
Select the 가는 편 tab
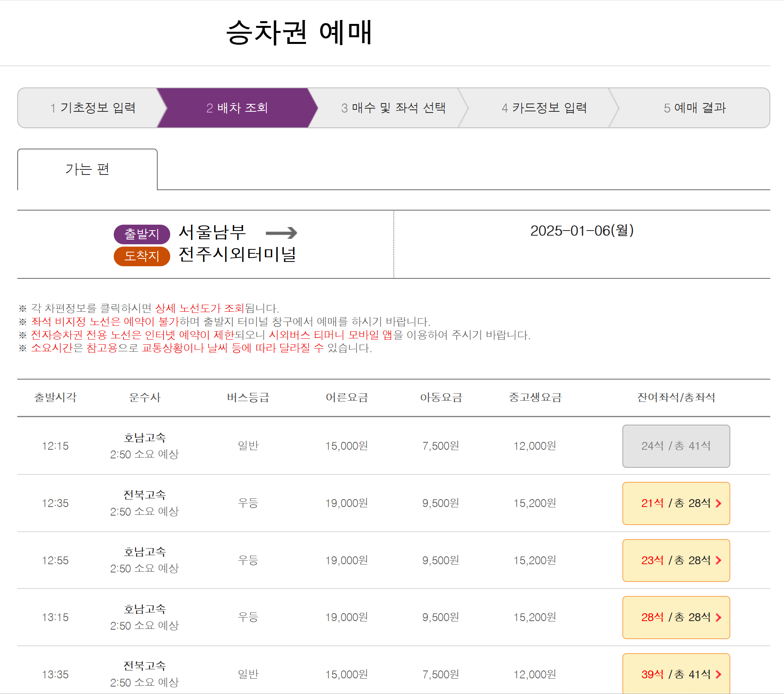[87, 169]
